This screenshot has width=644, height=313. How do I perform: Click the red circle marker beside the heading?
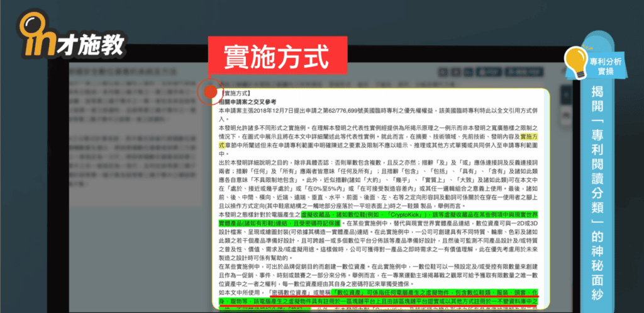click(x=207, y=92)
